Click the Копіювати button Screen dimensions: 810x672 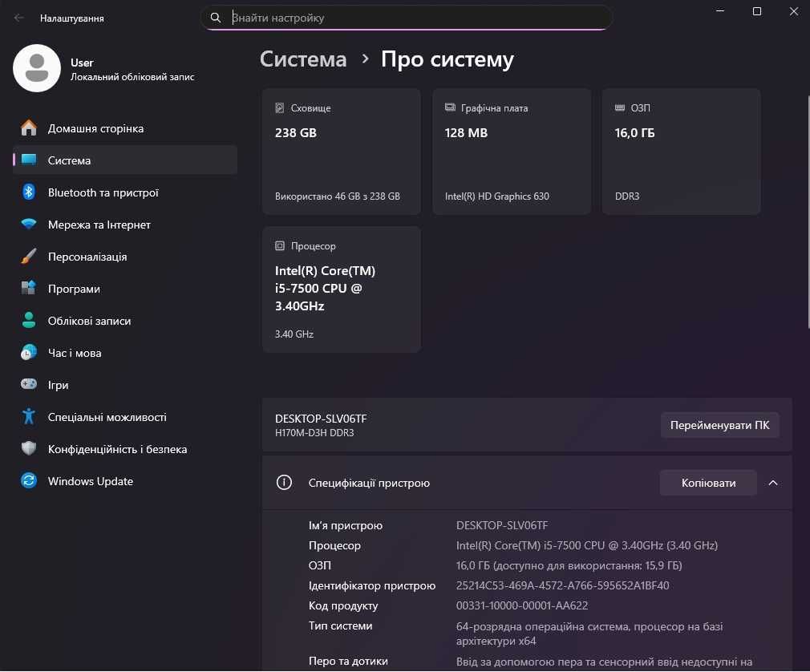[x=708, y=483]
